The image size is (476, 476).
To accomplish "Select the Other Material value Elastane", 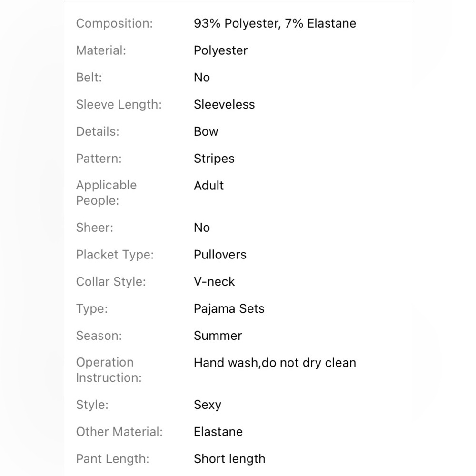I will point(218,432).
